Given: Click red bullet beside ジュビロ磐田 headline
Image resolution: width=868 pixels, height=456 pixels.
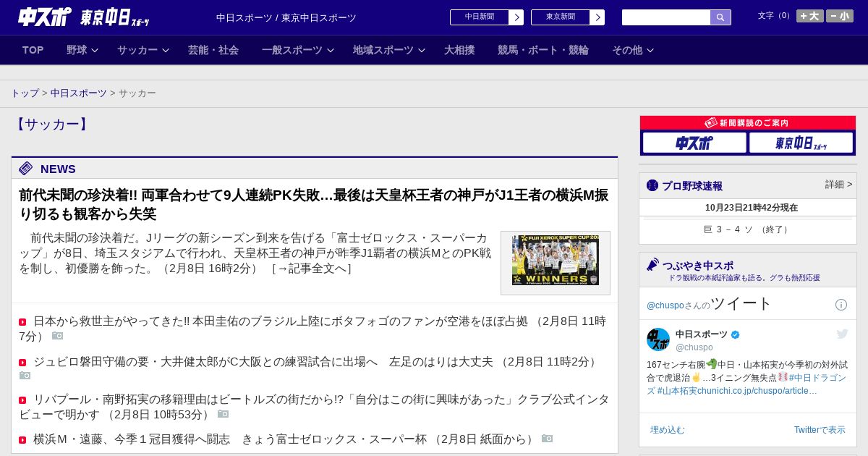Looking at the screenshot, I should click(x=22, y=363).
